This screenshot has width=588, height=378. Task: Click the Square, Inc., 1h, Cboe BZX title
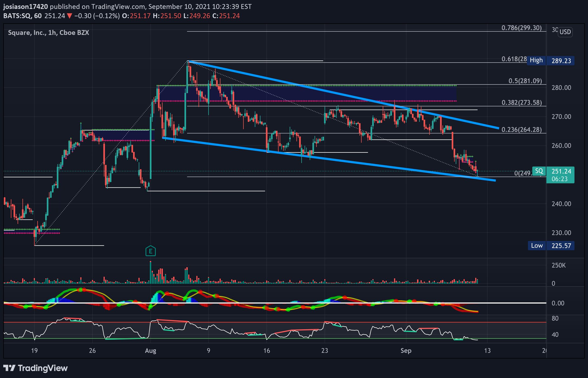pyautogui.click(x=48, y=32)
